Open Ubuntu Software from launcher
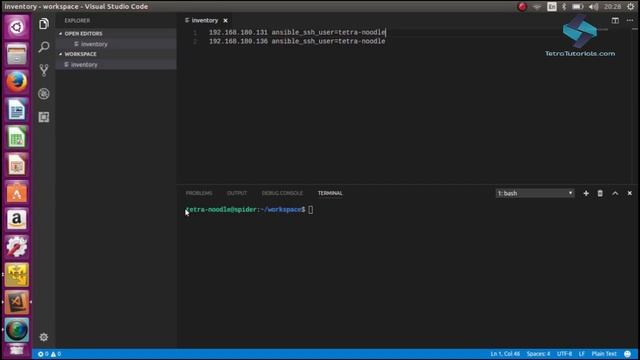640x360 pixels. (x=17, y=192)
